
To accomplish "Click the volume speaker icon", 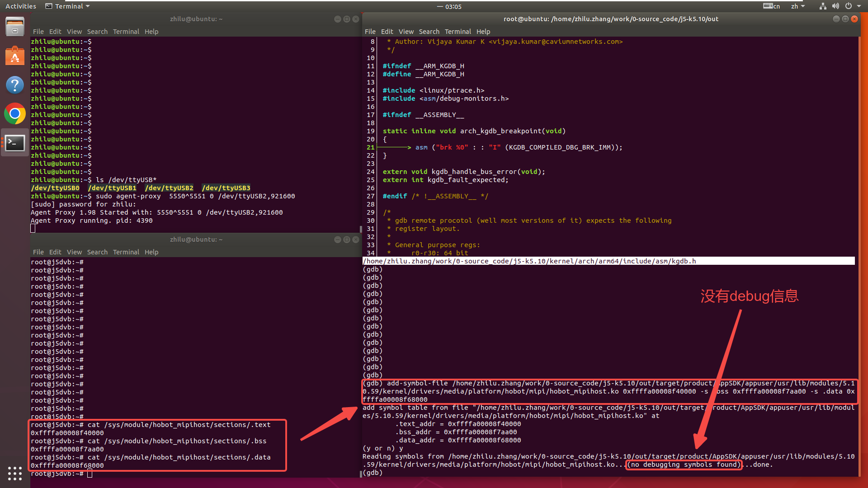I will [x=835, y=6].
